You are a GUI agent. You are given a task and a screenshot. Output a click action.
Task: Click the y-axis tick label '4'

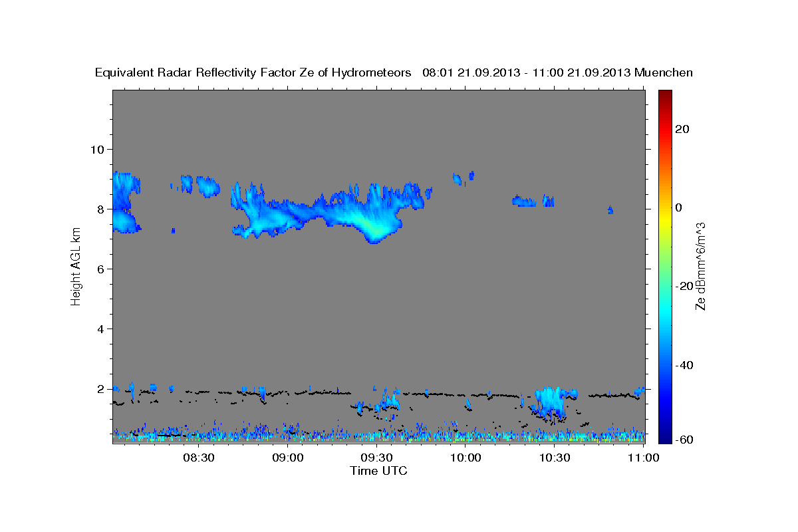[101, 329]
